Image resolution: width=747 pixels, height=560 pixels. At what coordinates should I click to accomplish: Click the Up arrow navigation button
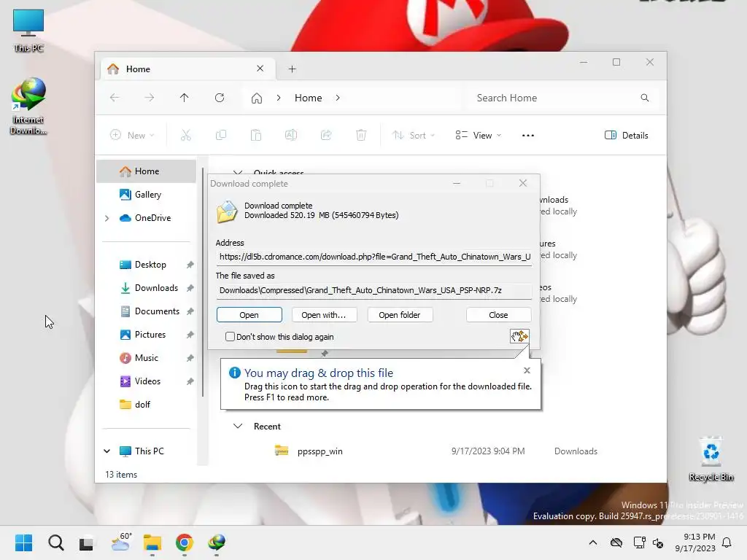185,98
